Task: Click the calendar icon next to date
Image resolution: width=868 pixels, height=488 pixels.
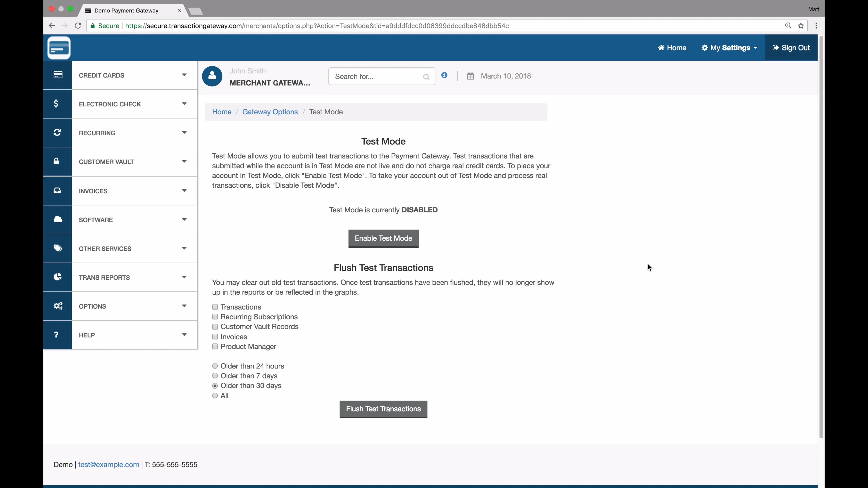Action: pos(470,76)
